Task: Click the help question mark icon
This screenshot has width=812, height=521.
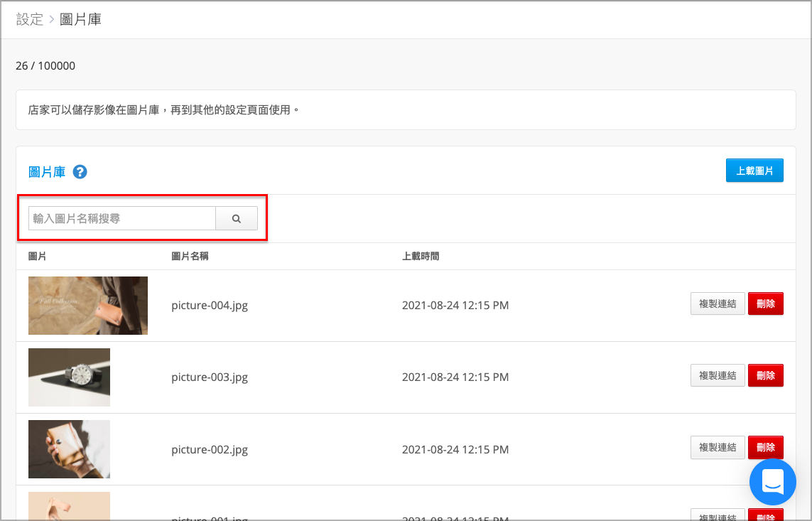Action: click(x=80, y=172)
